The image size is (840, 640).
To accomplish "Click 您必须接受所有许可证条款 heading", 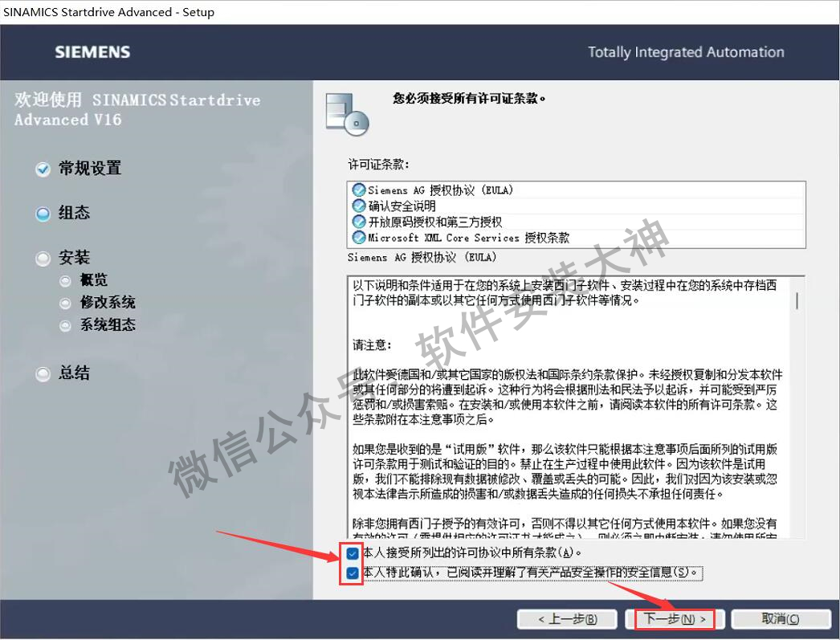I will click(x=469, y=99).
